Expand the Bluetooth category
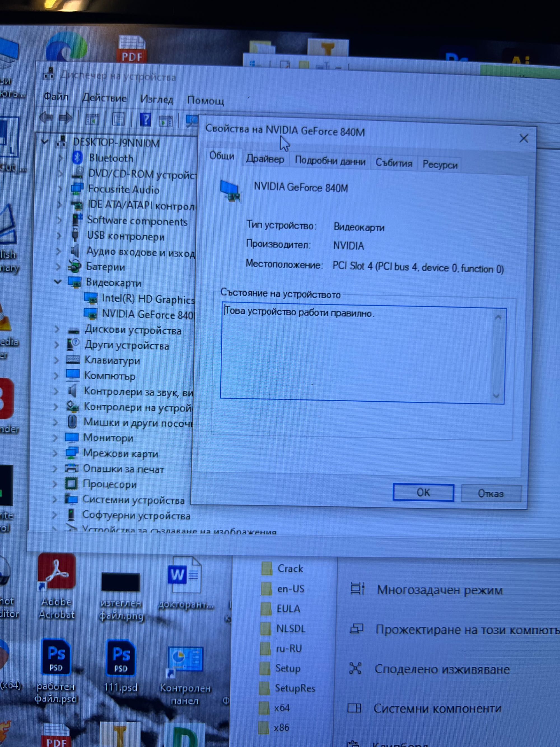The image size is (560, 747). (x=60, y=158)
